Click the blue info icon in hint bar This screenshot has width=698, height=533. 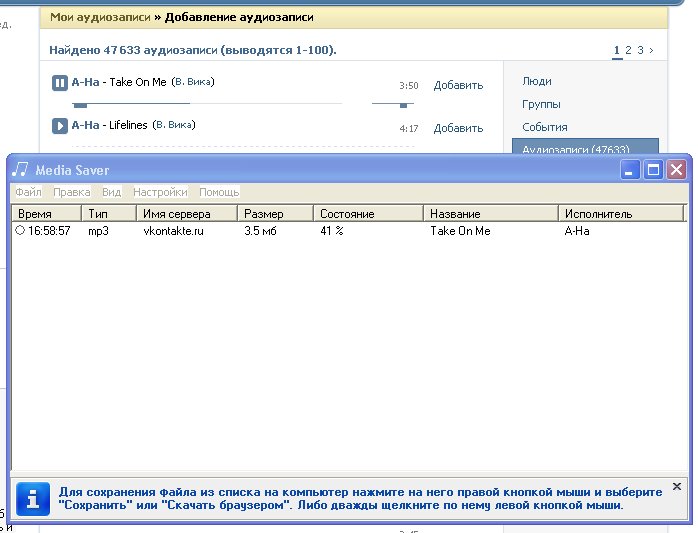34,497
